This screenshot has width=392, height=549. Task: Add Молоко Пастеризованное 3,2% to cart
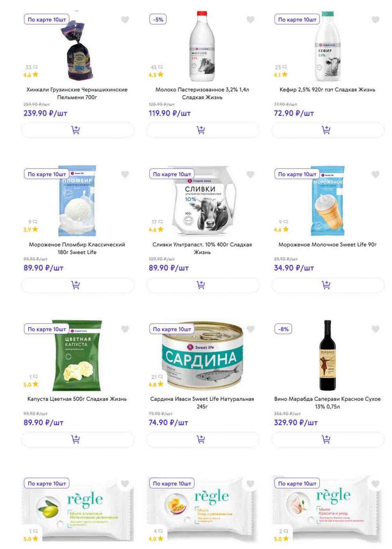(203, 130)
